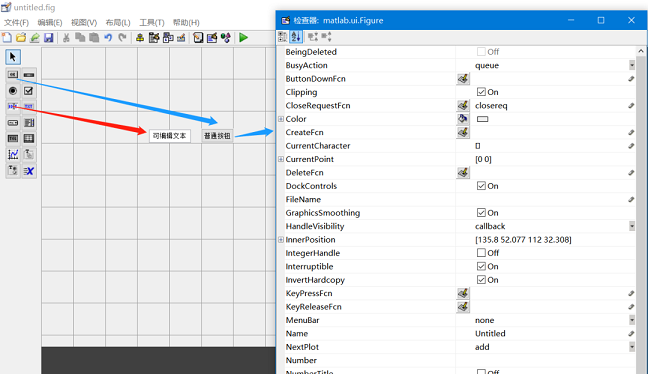648x374 pixels.
Task: Open the Toolbar Editor icon
Action: point(181,38)
